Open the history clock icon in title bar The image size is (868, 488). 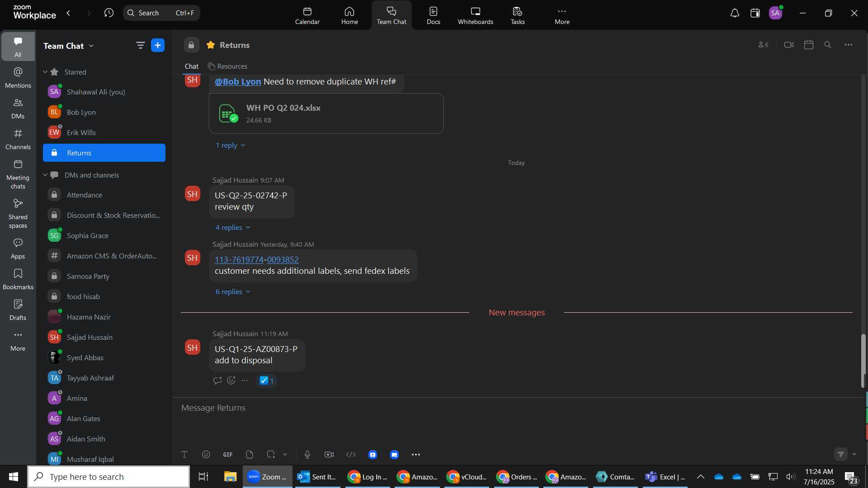pos(108,13)
